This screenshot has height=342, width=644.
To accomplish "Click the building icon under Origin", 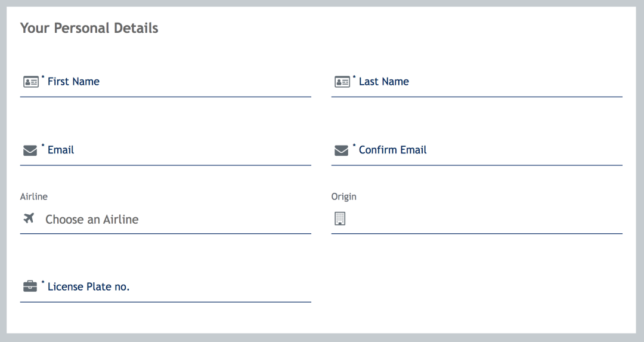I will pos(339,218).
